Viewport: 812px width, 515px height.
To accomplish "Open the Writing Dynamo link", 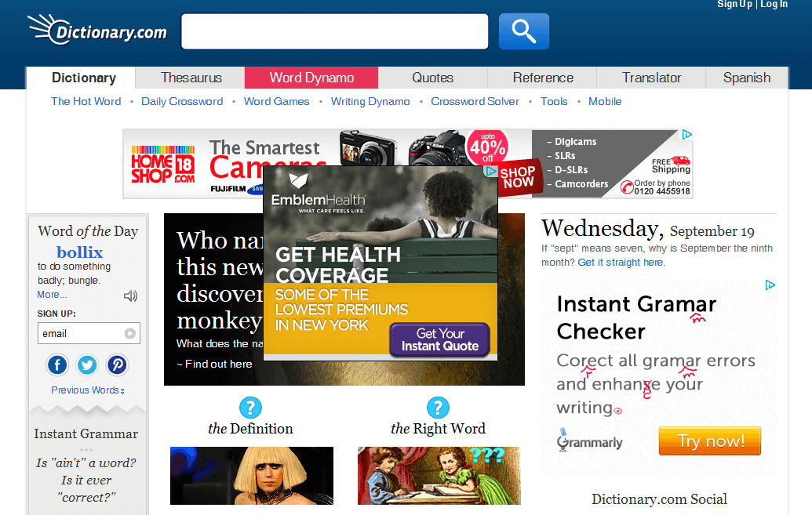I will click(x=370, y=101).
